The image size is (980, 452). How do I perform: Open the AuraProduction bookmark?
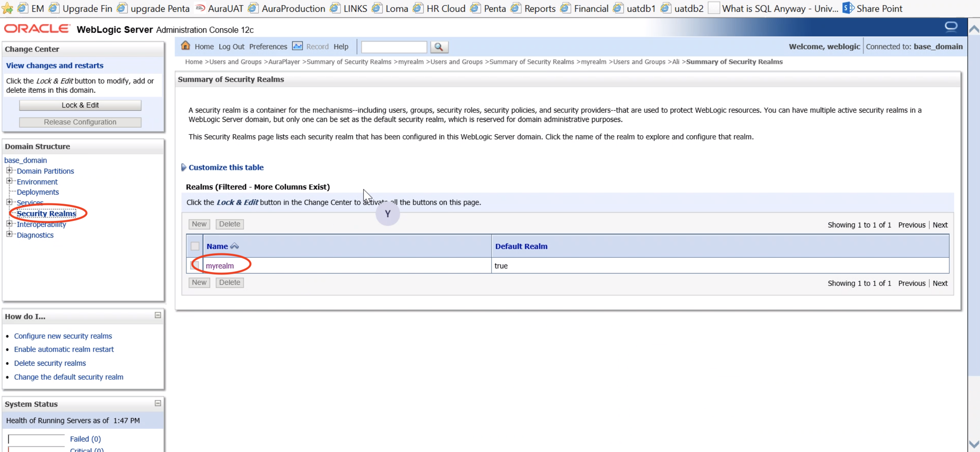(287, 8)
